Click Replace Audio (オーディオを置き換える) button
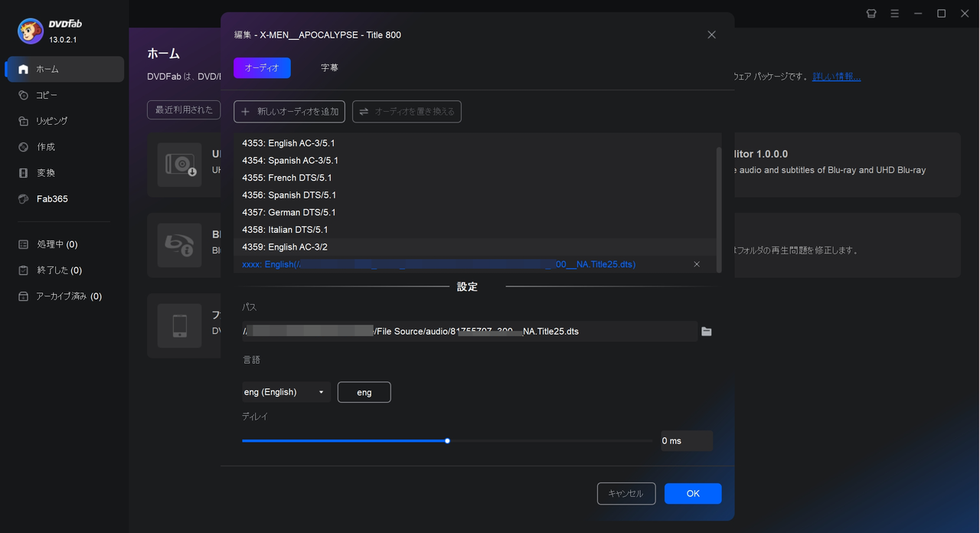The image size is (980, 533). pyautogui.click(x=407, y=112)
